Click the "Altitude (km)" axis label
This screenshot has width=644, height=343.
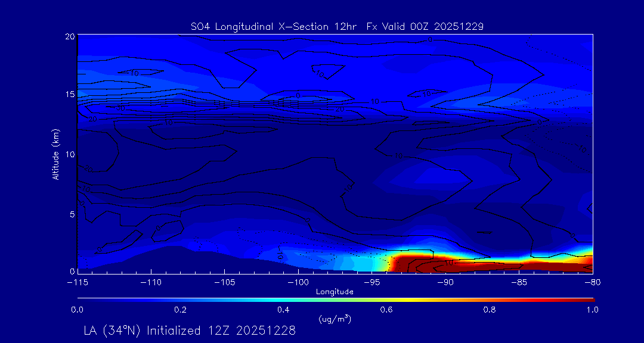pos(56,154)
